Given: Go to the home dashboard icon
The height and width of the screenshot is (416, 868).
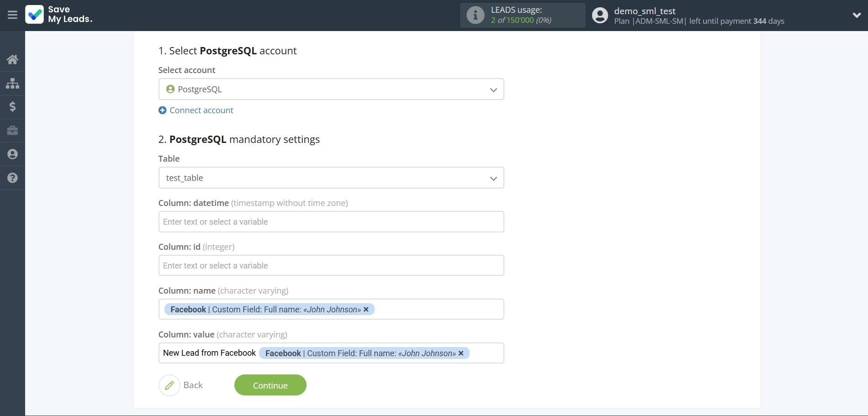Looking at the screenshot, I should tap(12, 59).
